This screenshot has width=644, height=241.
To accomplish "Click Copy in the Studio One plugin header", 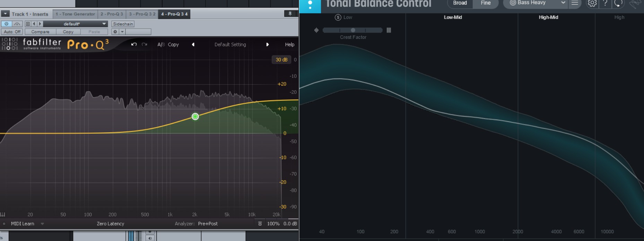I will point(68,32).
